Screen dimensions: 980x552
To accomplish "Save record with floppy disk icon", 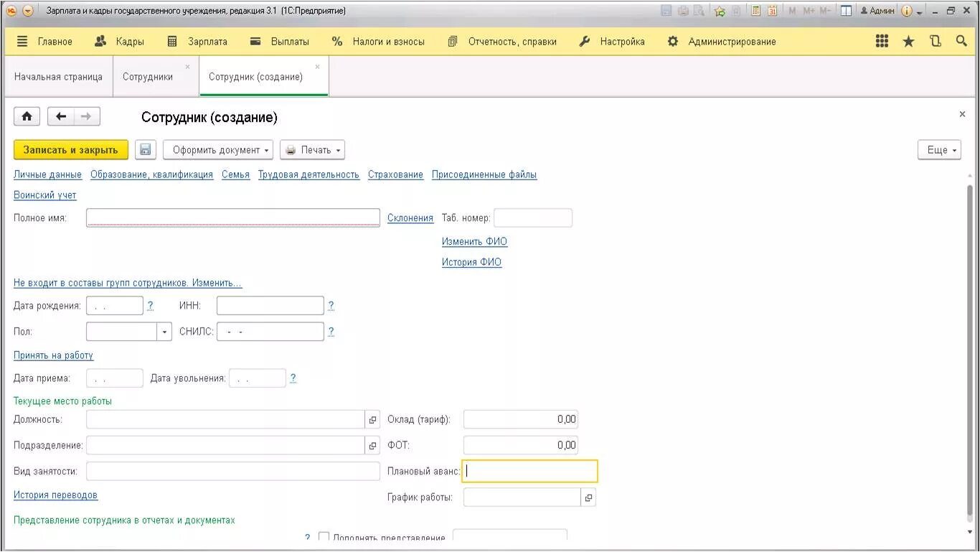I will pyautogui.click(x=145, y=150).
